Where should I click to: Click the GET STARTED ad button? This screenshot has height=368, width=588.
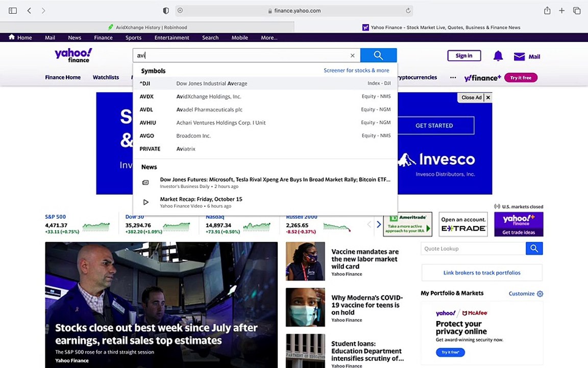point(435,125)
